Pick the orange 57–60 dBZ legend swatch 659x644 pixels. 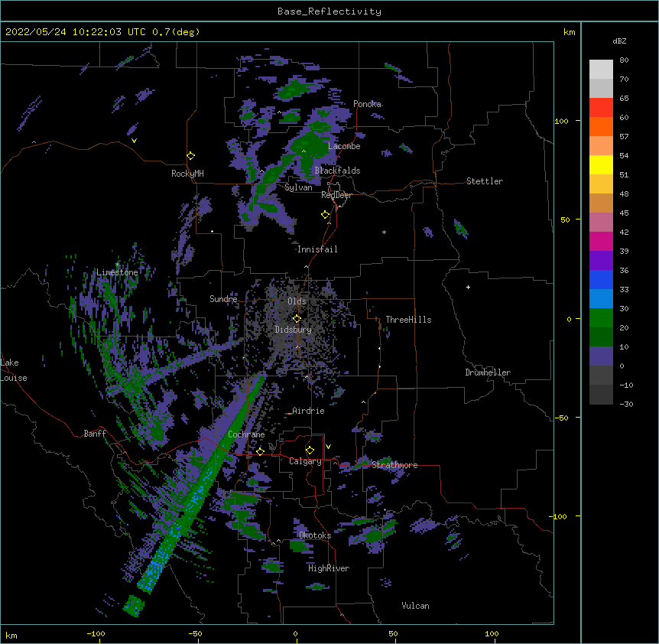pyautogui.click(x=601, y=126)
